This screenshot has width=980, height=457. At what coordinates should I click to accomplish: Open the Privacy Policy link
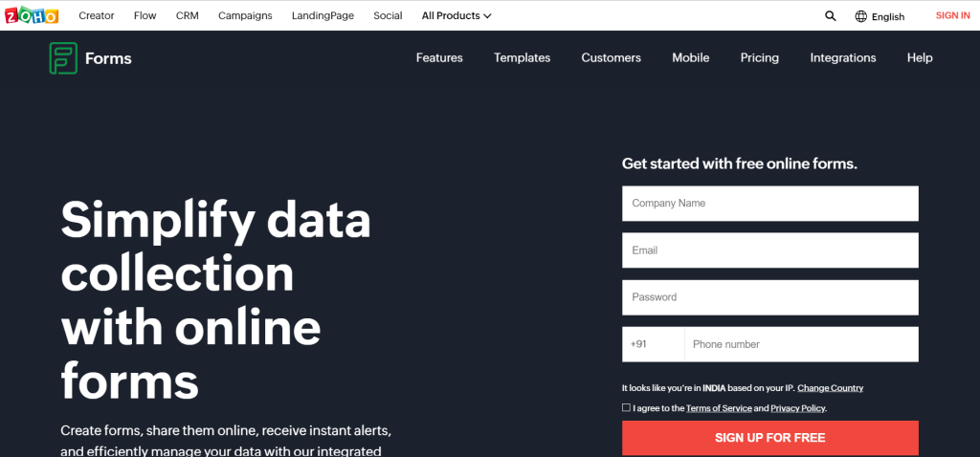point(798,408)
